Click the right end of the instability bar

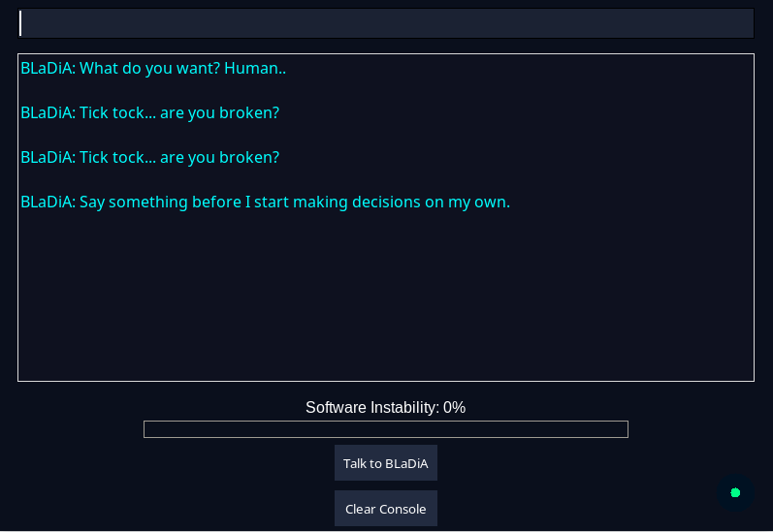[623, 429]
